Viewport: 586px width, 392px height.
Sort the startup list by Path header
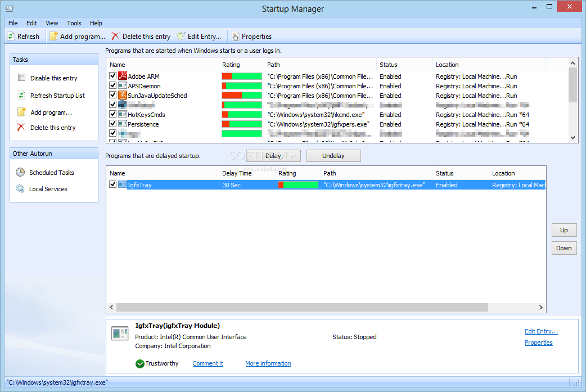click(x=321, y=65)
